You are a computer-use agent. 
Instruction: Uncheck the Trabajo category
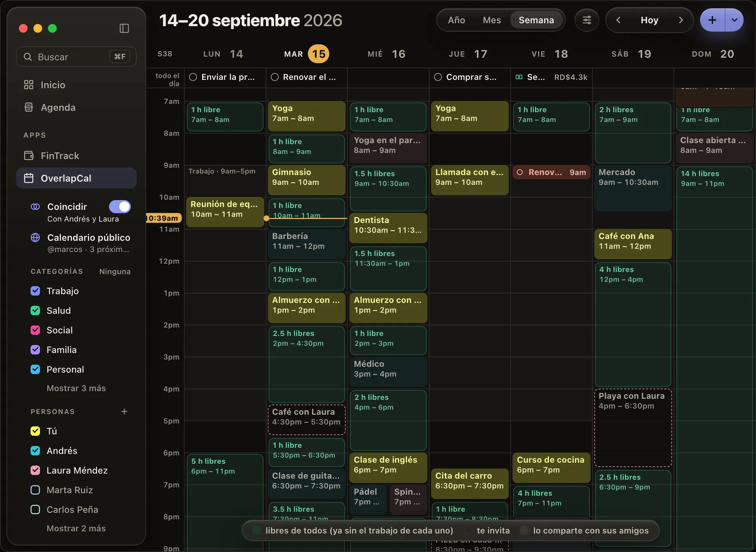[35, 291]
